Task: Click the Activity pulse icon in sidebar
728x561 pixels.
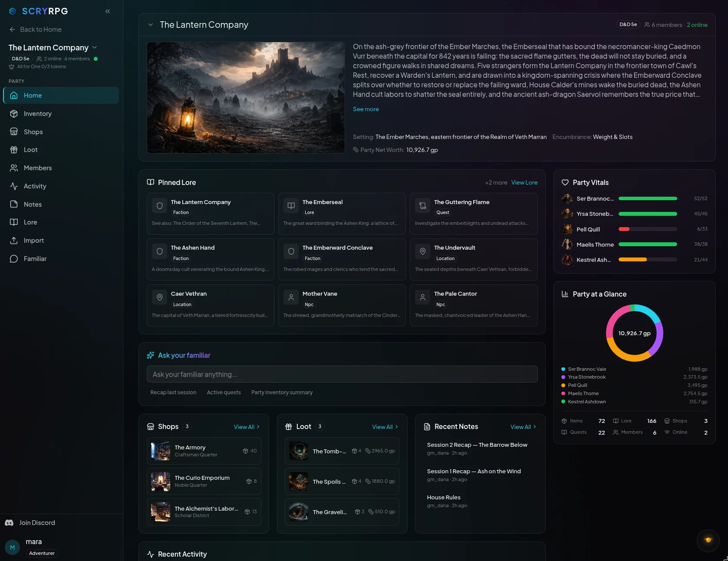Action: click(x=14, y=186)
